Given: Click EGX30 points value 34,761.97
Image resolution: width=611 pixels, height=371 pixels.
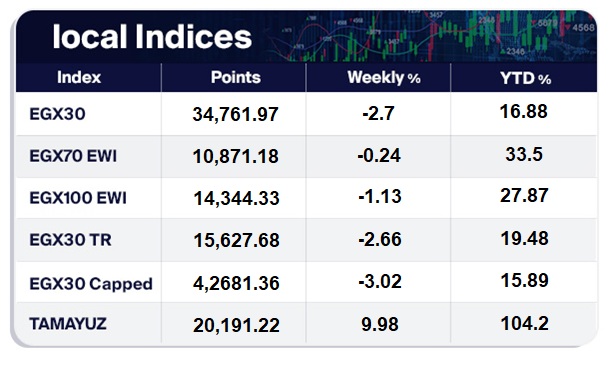Looking at the screenshot, I should click(236, 115).
